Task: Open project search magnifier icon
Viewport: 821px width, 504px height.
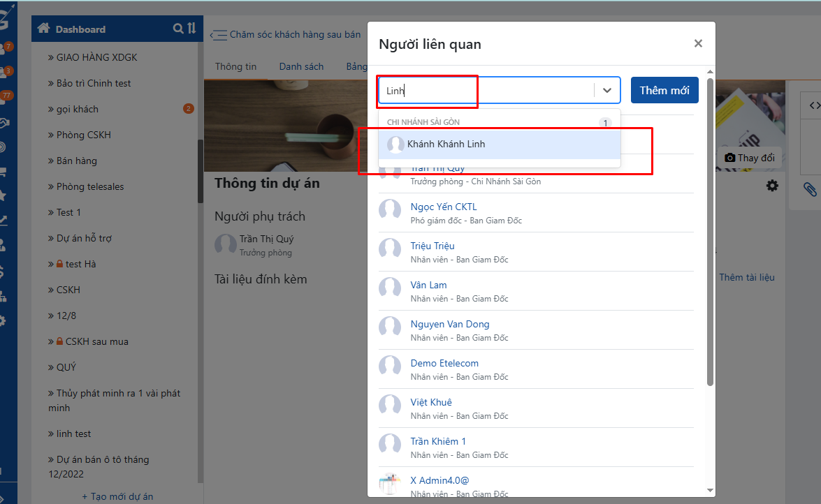Action: (178, 29)
